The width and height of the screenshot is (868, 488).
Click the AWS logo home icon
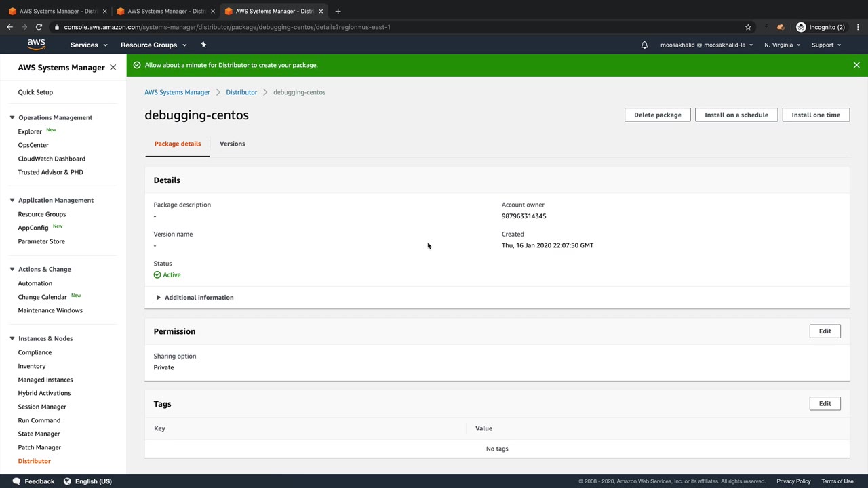[37, 45]
